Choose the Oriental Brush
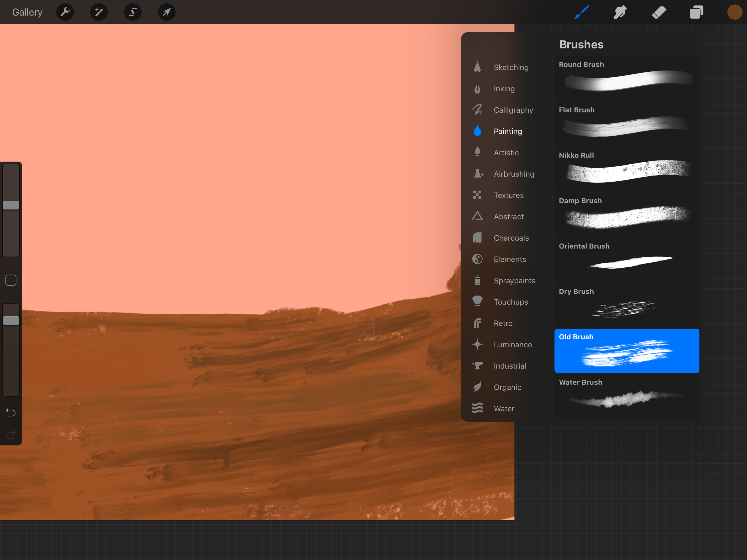 (626, 260)
